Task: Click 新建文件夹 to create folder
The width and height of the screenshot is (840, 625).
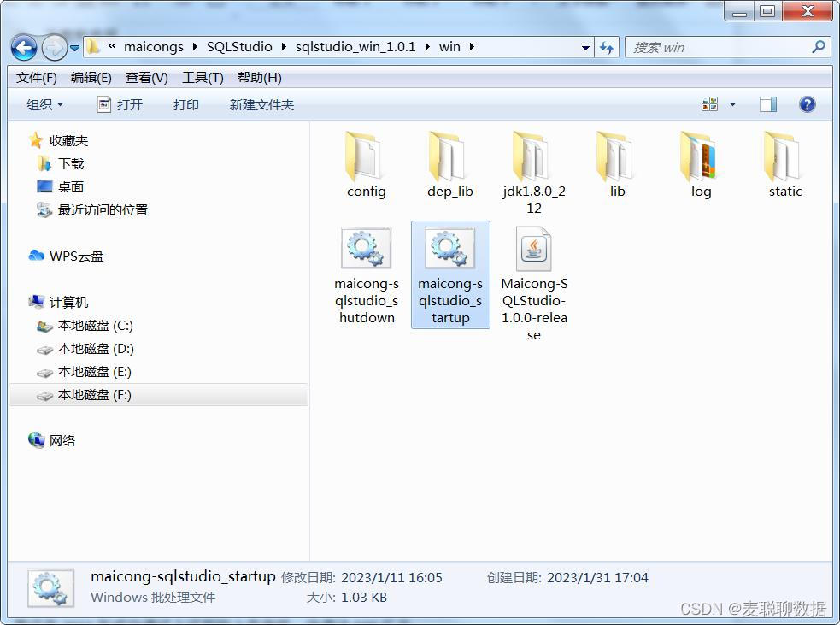Action: point(261,104)
